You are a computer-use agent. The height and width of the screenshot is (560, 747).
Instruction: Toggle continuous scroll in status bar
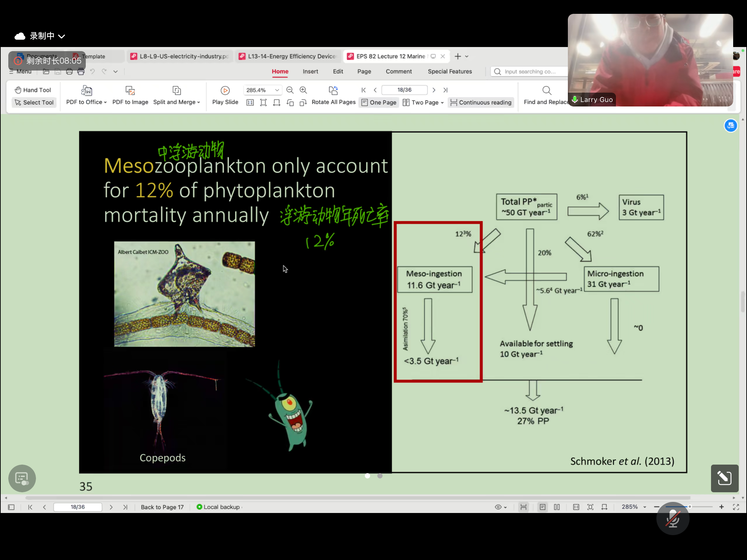[x=524, y=507]
